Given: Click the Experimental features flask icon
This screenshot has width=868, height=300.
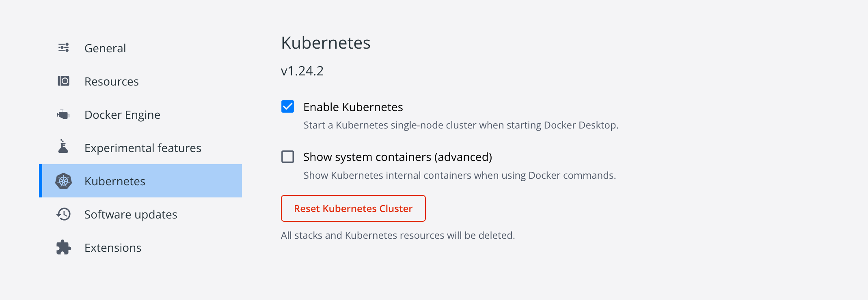Looking at the screenshot, I should click(63, 147).
